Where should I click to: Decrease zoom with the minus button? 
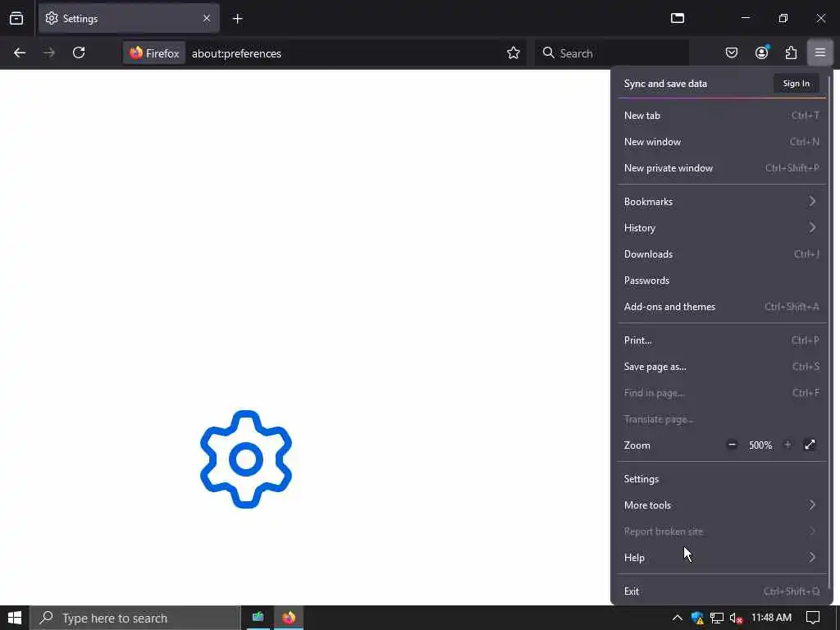coord(732,445)
